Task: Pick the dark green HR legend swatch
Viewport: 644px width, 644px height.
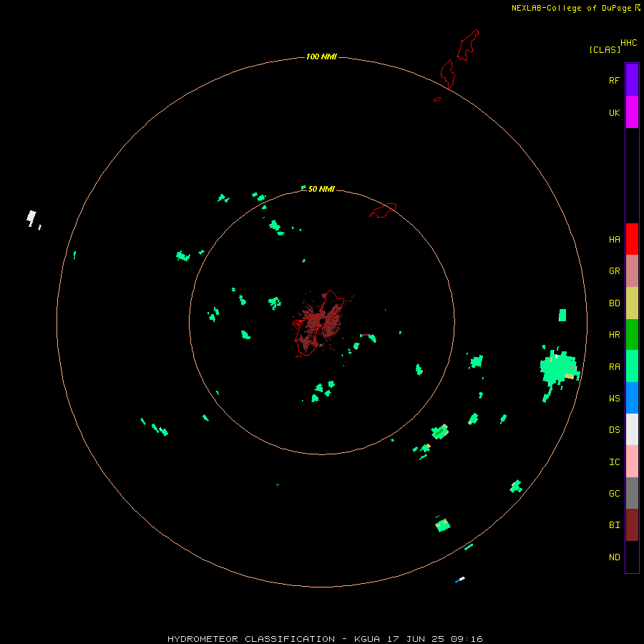Action: (x=632, y=335)
